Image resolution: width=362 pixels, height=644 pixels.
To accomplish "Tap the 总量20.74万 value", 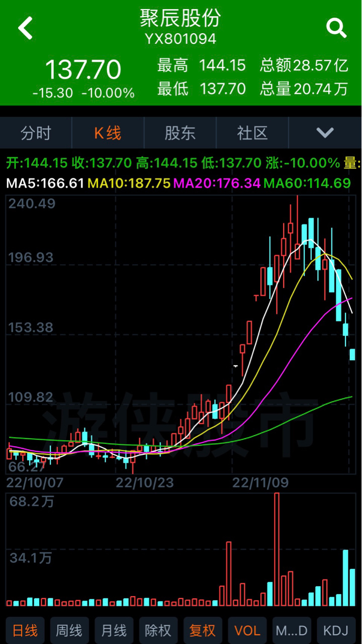I will click(304, 89).
